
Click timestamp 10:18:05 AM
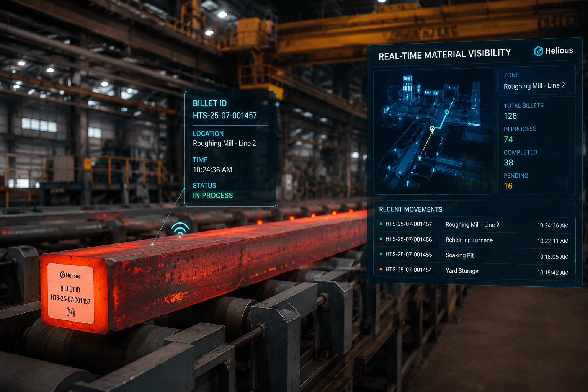click(553, 257)
